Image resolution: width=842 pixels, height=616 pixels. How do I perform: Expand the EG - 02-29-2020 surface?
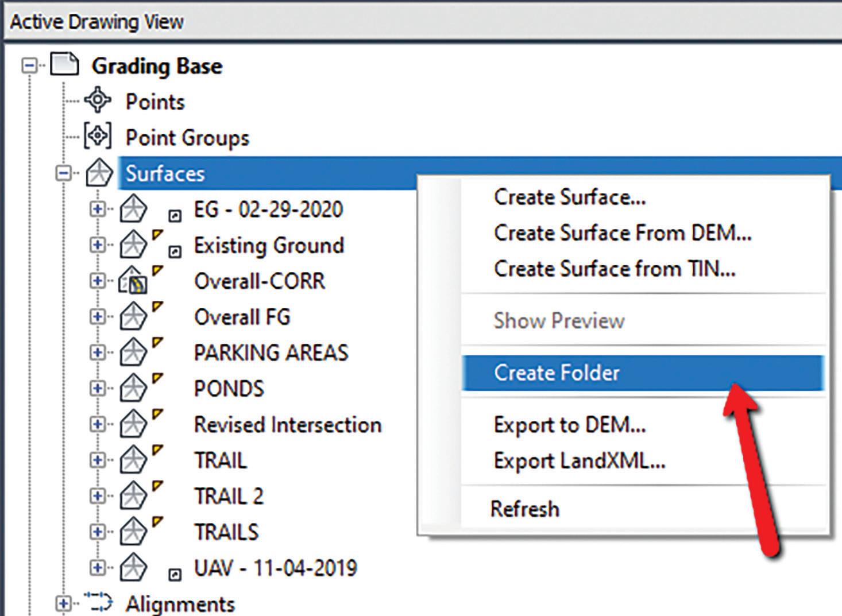98,209
